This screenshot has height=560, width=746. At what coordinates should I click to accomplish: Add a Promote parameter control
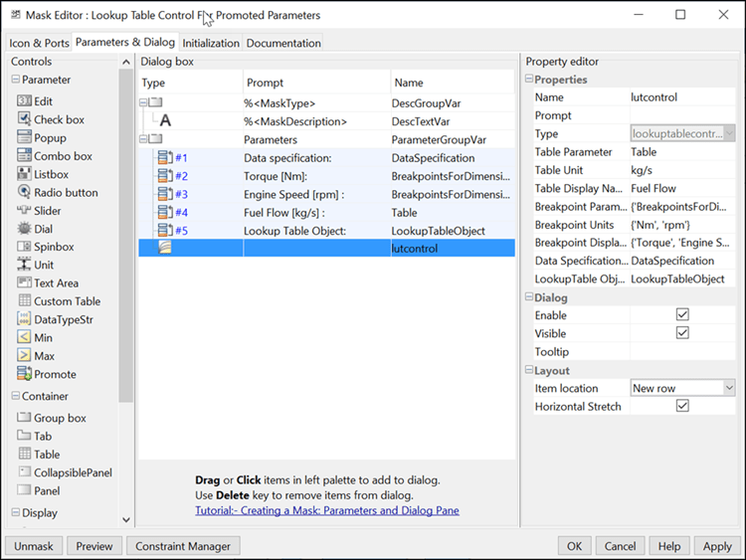pos(47,374)
